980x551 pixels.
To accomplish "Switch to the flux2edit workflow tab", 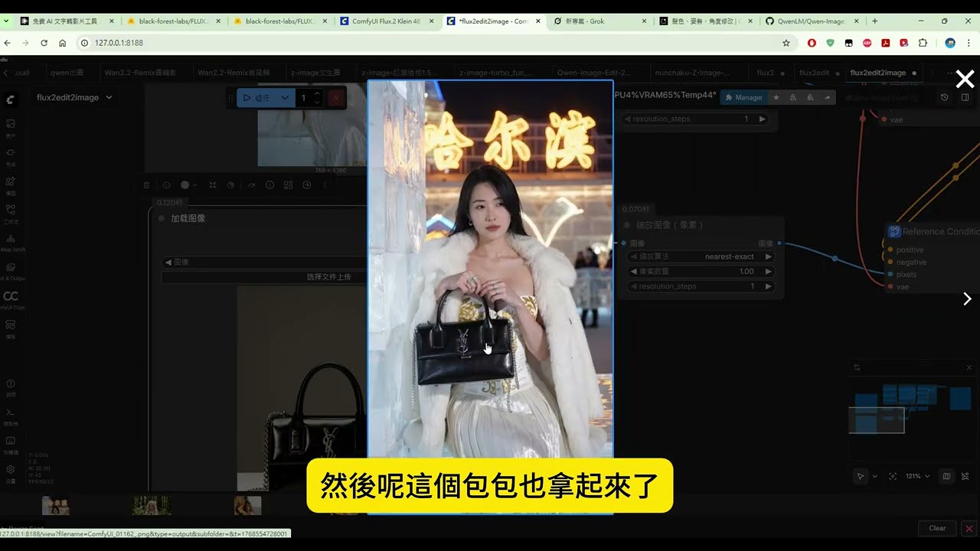I will [814, 73].
